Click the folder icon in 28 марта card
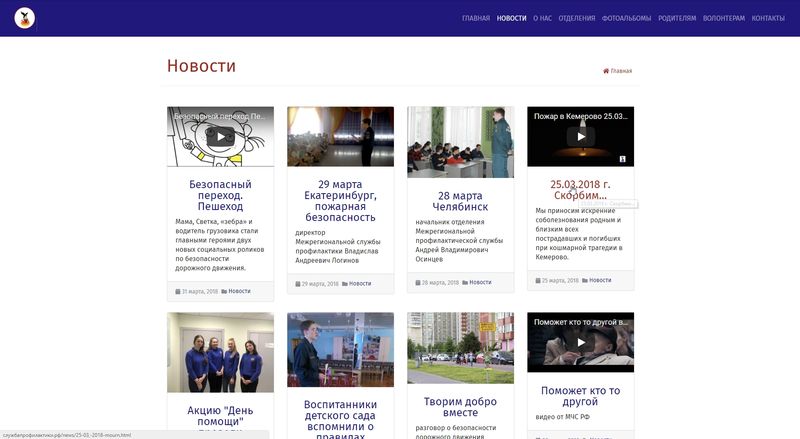Screen dimensions: 800x439 click(x=465, y=282)
